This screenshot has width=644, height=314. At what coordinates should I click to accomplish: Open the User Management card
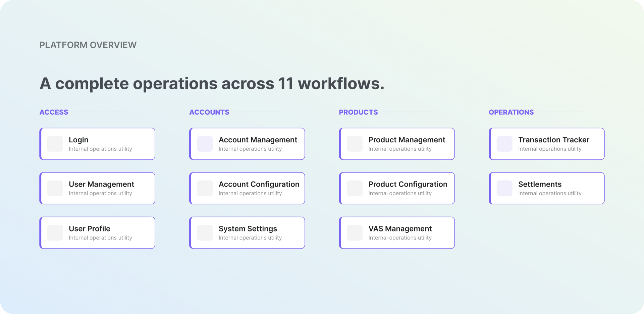pos(97,188)
